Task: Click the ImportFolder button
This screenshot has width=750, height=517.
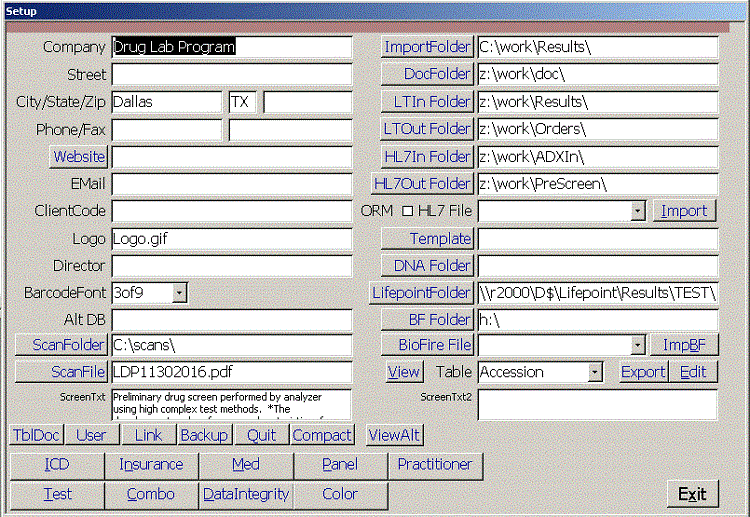Action: 427,47
